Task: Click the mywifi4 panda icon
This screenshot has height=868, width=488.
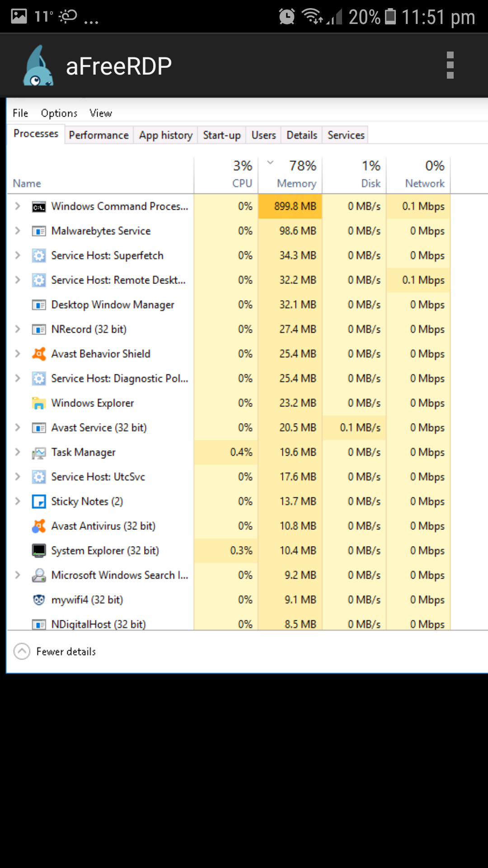Action: click(x=39, y=599)
